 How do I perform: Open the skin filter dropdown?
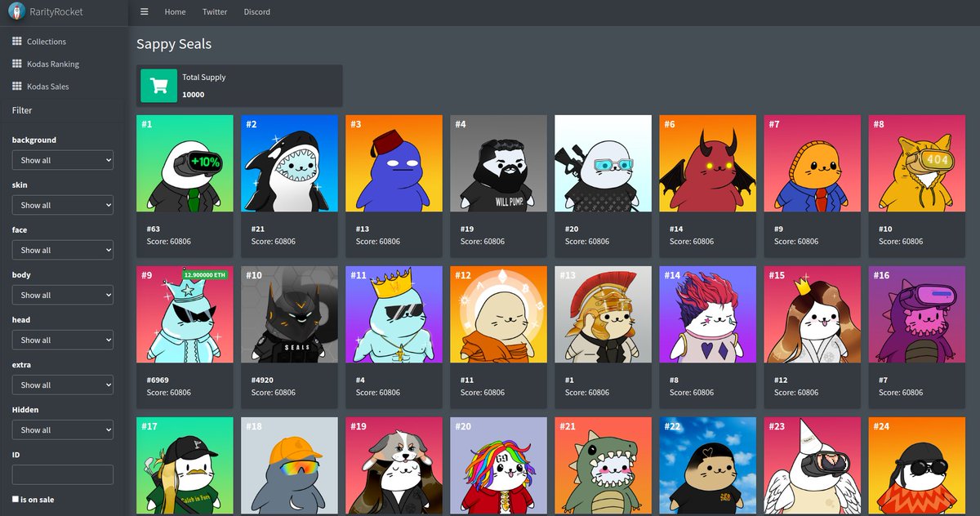point(62,205)
